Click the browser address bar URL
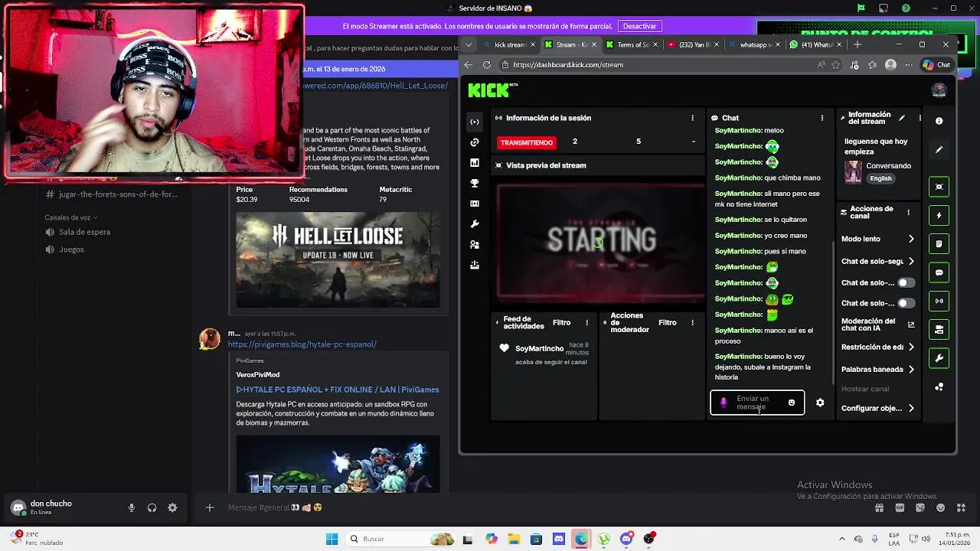The width and height of the screenshot is (980, 551). 568,65
